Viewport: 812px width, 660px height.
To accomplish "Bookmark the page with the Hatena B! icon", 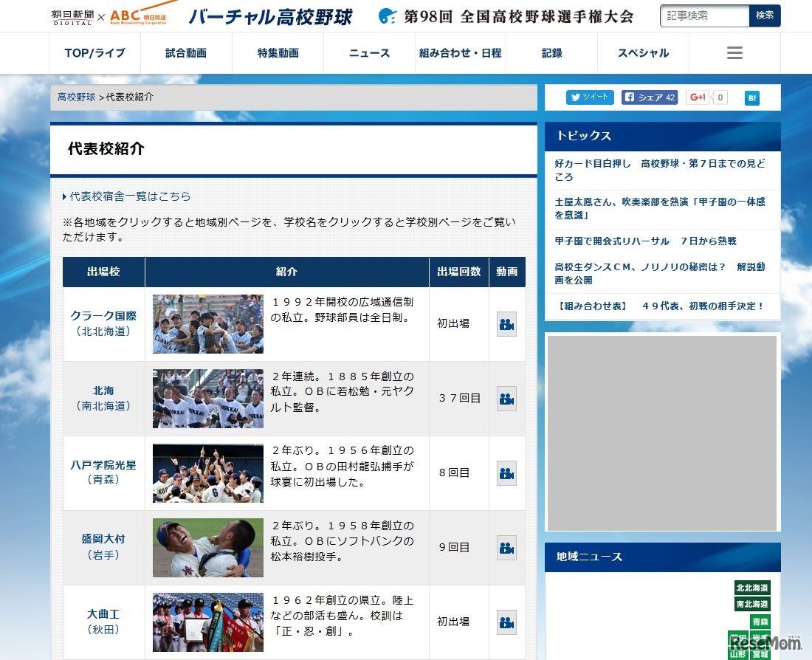I will 751,97.
